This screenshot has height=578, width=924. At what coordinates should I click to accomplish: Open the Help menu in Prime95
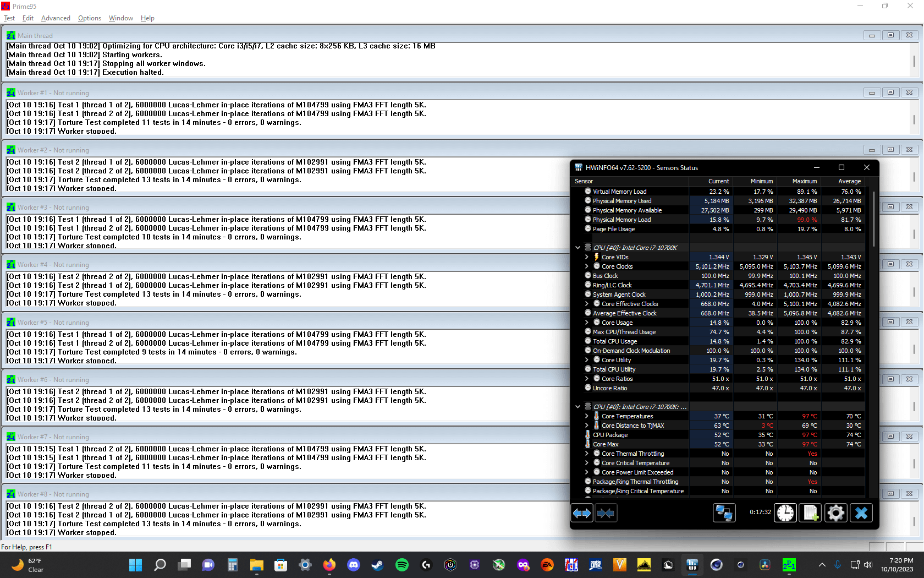click(147, 18)
